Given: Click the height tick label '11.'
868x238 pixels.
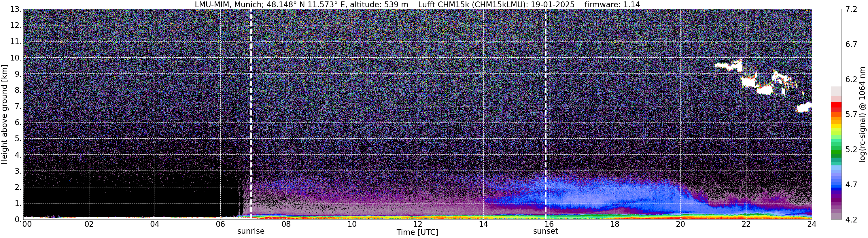Looking at the screenshot, I should (x=16, y=42).
